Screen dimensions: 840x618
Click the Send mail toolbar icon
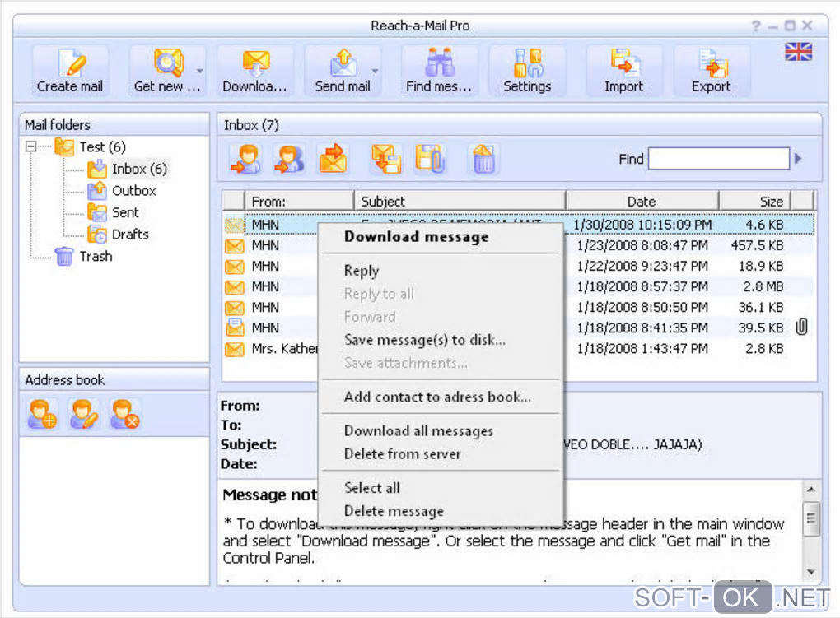coord(343,63)
